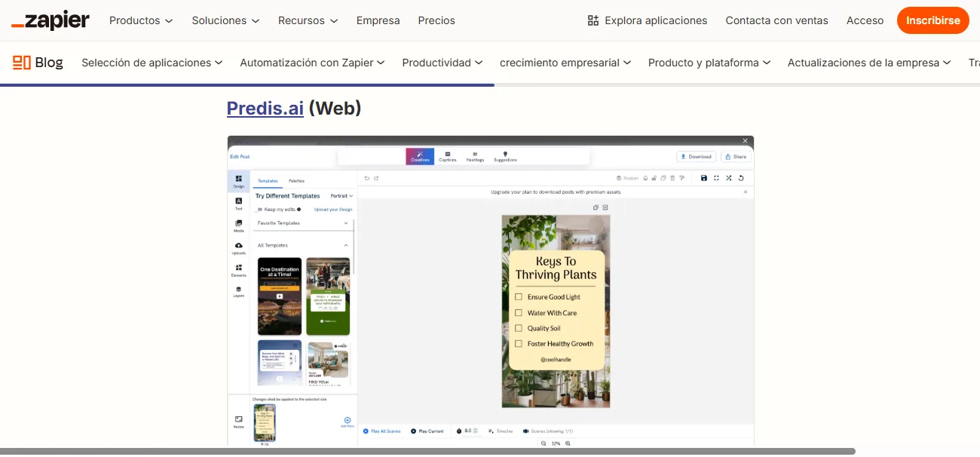Screen dimensions: 980x457
Task: Toggle the Keep my edits switch
Action: 259,210
